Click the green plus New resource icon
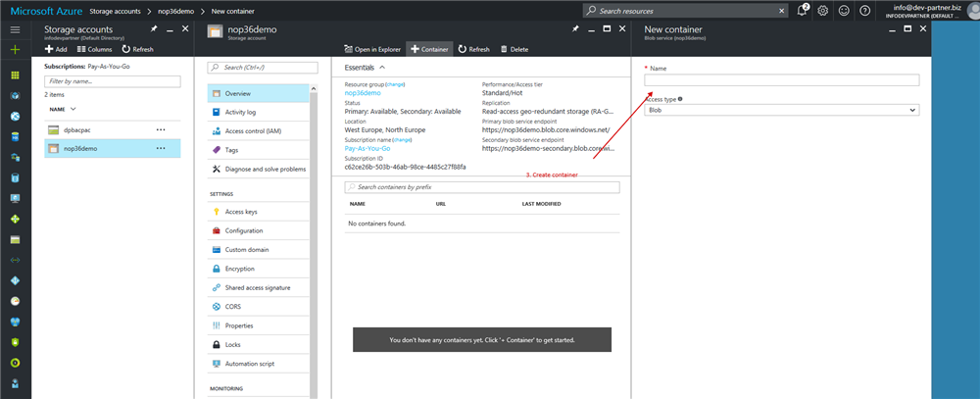This screenshot has height=399, width=980. (15, 49)
